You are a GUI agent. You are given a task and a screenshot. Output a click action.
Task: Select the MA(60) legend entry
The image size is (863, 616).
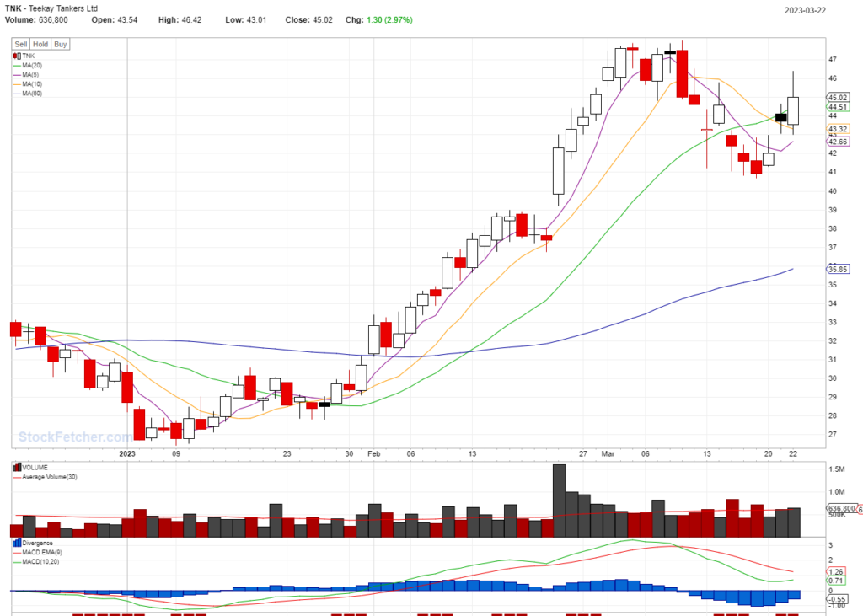point(28,94)
